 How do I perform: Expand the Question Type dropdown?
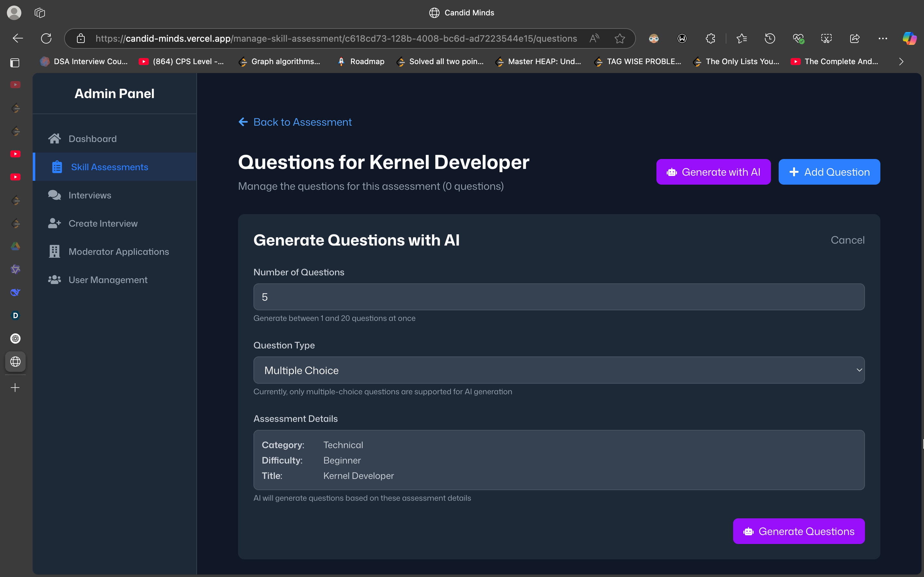click(x=559, y=370)
